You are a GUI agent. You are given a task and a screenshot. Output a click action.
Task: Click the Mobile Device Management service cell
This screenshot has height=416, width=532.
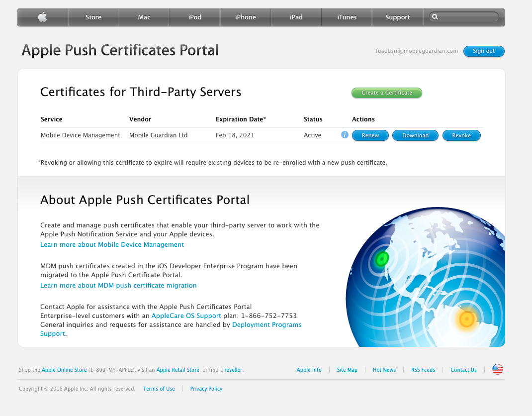point(81,135)
